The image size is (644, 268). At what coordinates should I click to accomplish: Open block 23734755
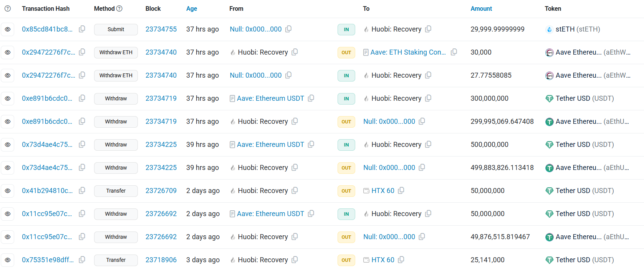pyautogui.click(x=161, y=29)
